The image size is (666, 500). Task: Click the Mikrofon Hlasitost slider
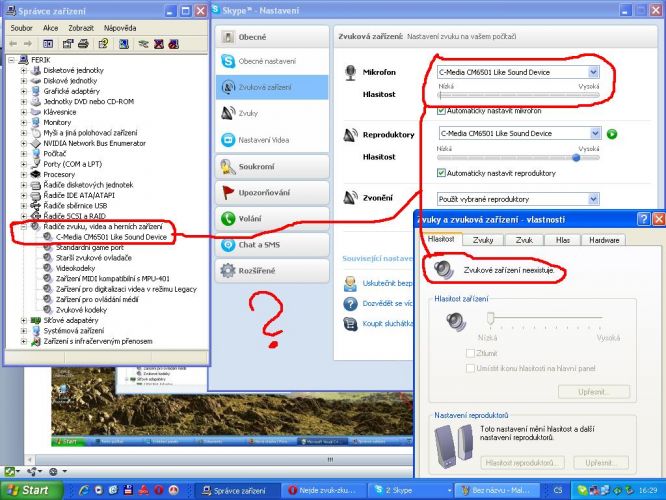pyautogui.click(x=518, y=95)
